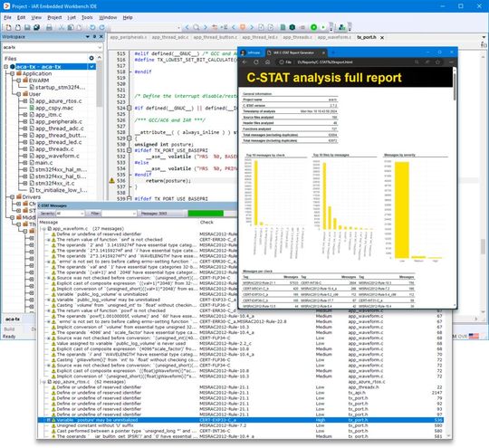This screenshot has height=448, width=489.
Task: Click the Save toolbar icon
Action: coord(27,27)
